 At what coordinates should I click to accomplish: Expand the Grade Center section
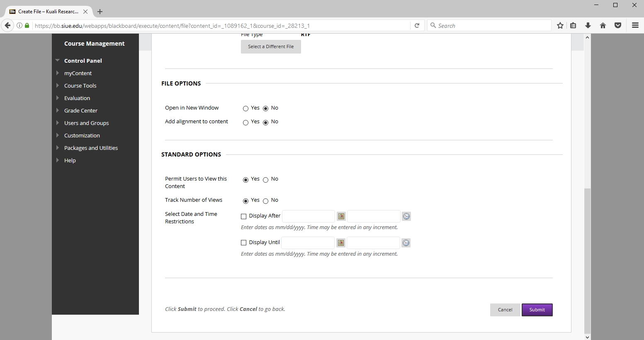click(x=81, y=110)
